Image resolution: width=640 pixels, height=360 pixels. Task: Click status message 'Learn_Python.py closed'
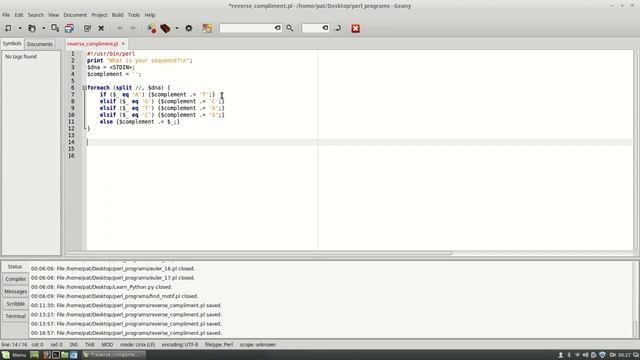102,287
